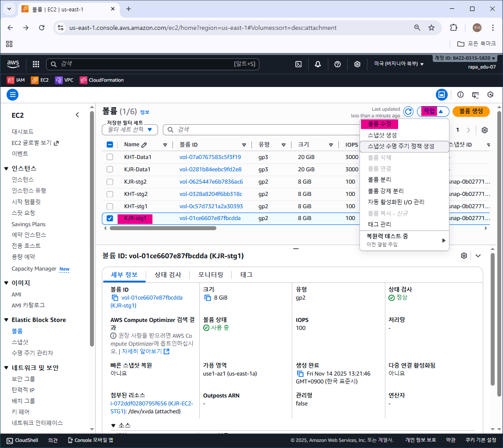Expand the 복원력 테스트 중 submenu
This screenshot has height=448, width=503.
(404, 240)
